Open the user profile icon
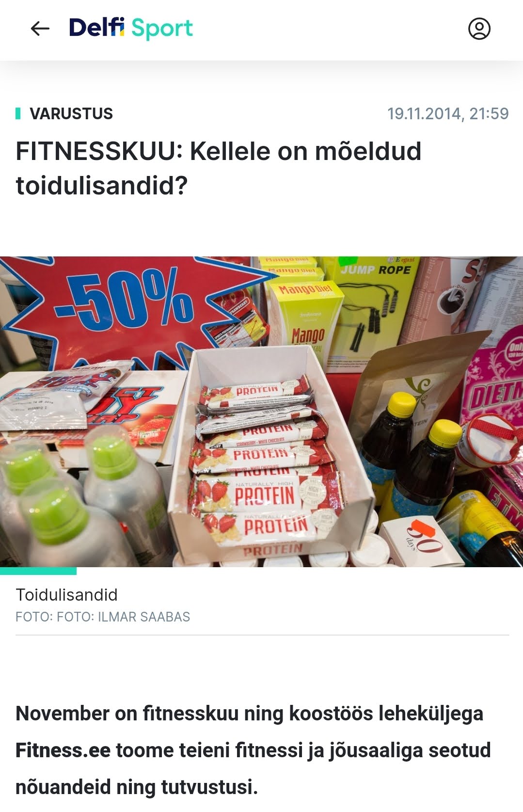 (479, 29)
